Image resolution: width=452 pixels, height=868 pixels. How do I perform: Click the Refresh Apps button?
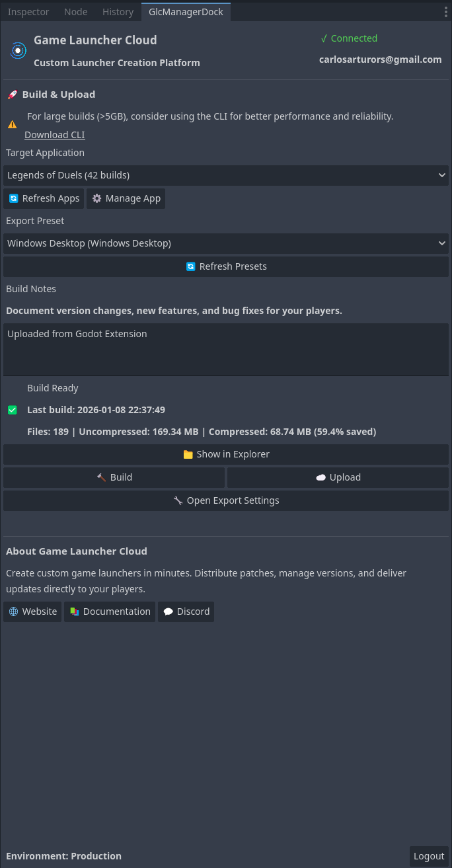(44, 198)
